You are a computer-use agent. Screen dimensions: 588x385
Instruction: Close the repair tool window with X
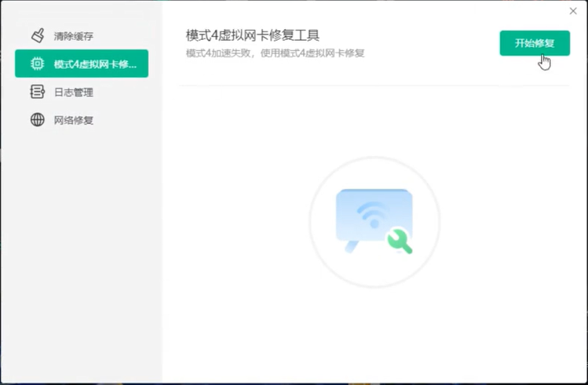tap(573, 11)
